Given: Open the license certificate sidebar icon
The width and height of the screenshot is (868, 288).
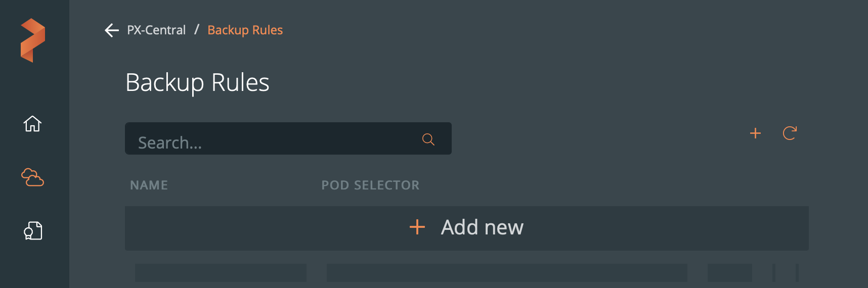Looking at the screenshot, I should click(x=33, y=231).
